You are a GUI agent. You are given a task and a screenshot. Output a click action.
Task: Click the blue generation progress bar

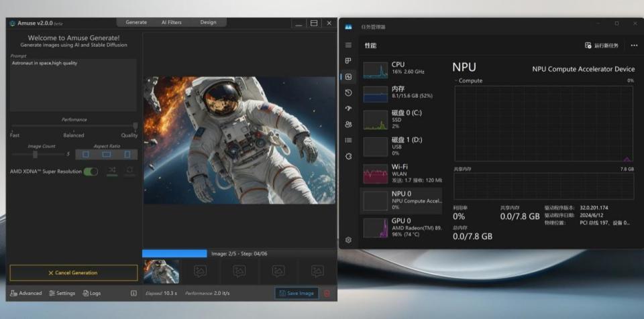click(174, 254)
